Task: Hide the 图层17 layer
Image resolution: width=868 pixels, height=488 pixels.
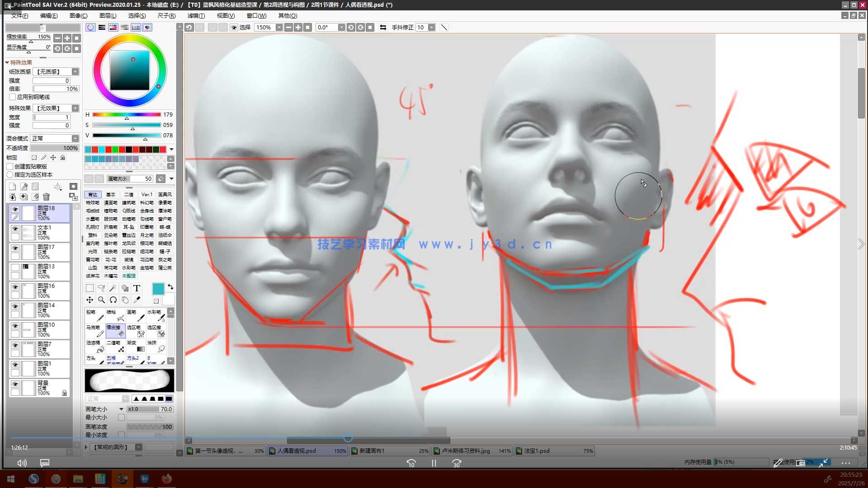Action: pos(15,249)
